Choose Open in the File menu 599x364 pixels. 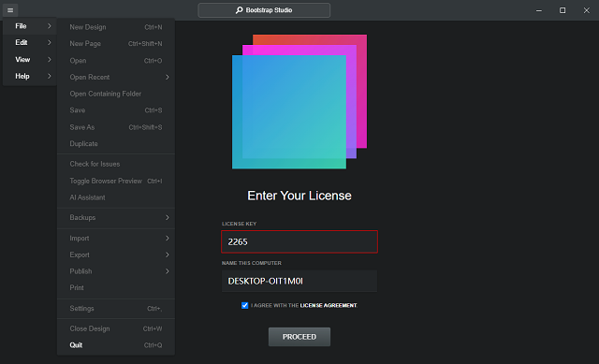point(116,60)
